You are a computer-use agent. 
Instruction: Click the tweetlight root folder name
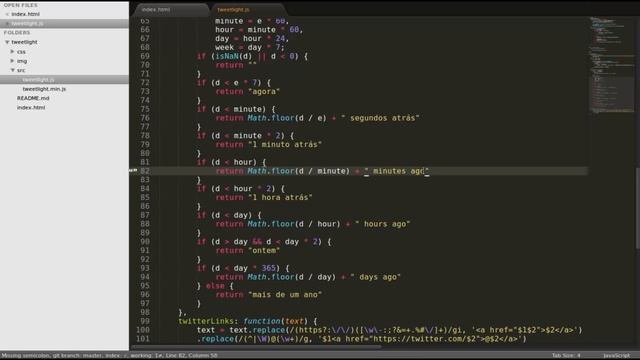tap(24, 42)
